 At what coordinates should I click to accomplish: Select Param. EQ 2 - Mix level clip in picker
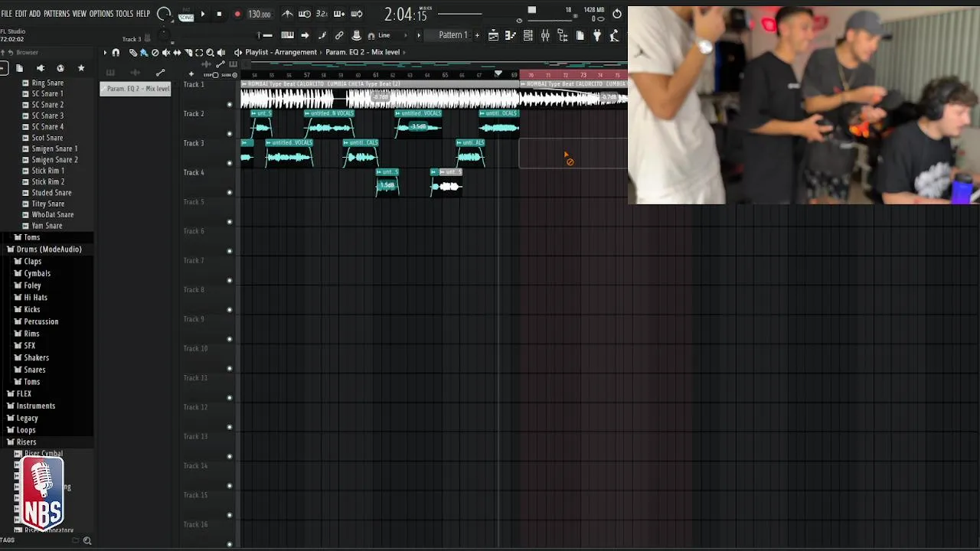point(136,89)
